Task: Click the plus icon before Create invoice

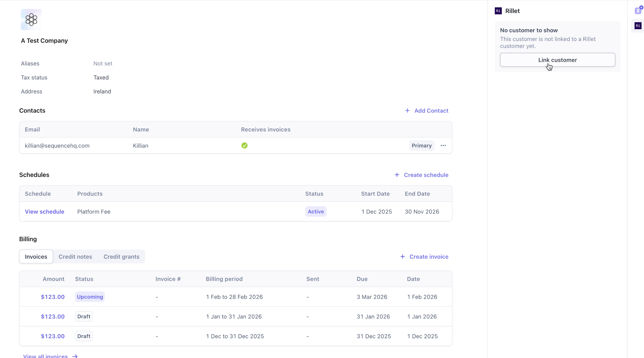Action: pos(402,256)
